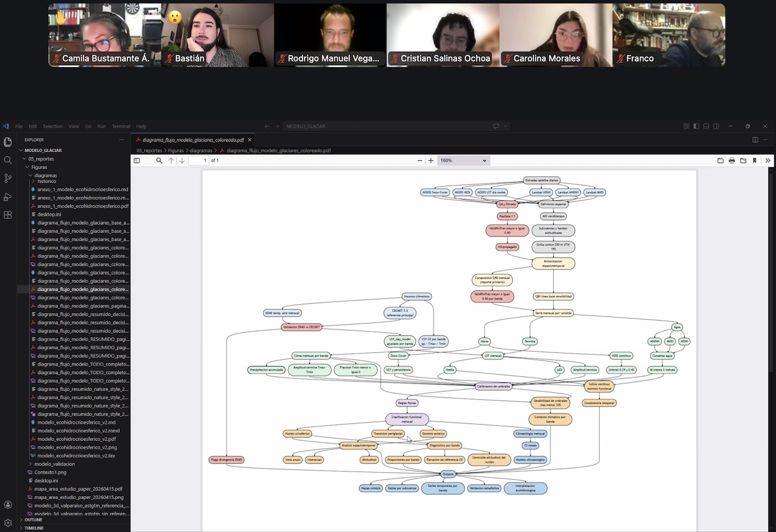Image resolution: width=776 pixels, height=532 pixels.
Task: Open the Manage gear icon
Action: (x=8, y=522)
